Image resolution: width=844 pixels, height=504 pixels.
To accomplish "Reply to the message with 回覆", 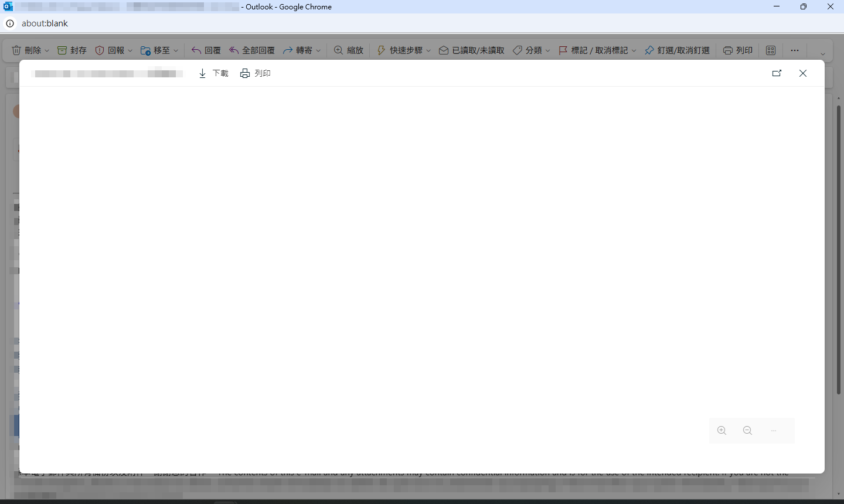I will point(206,50).
